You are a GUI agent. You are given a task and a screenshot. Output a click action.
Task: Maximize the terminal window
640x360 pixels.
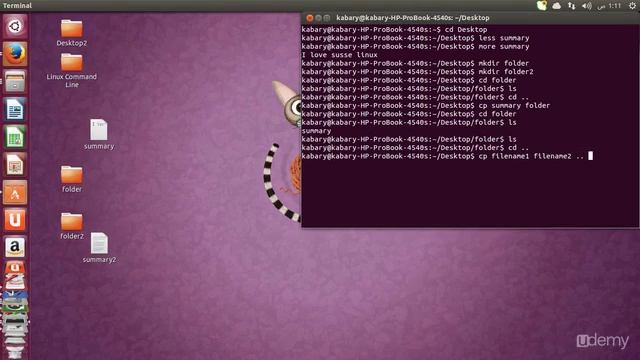pyautogui.click(x=327, y=18)
